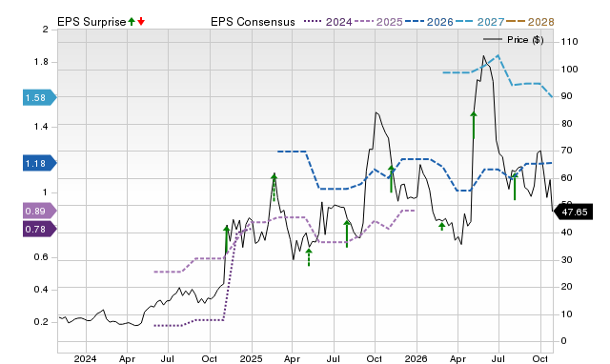This screenshot has width=610, height=364.
Task: Click the EPS surprise arrow in November 2024
Action: click(227, 240)
